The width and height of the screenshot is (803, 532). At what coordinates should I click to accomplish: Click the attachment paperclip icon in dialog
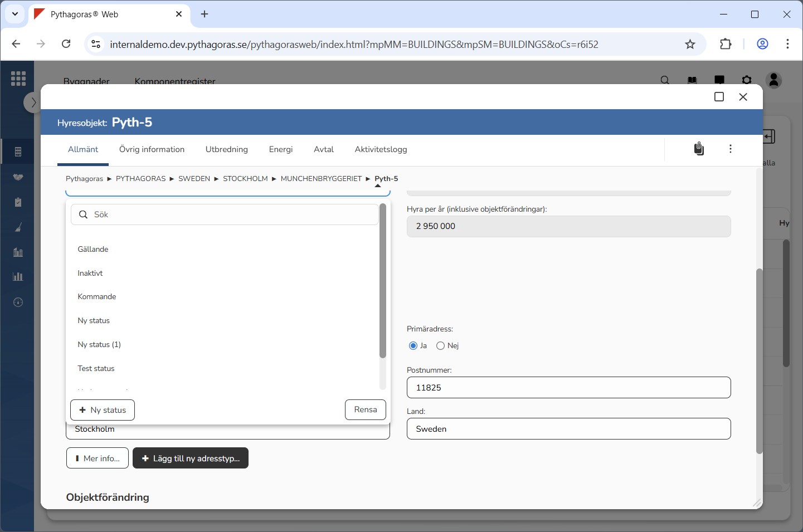coord(699,149)
